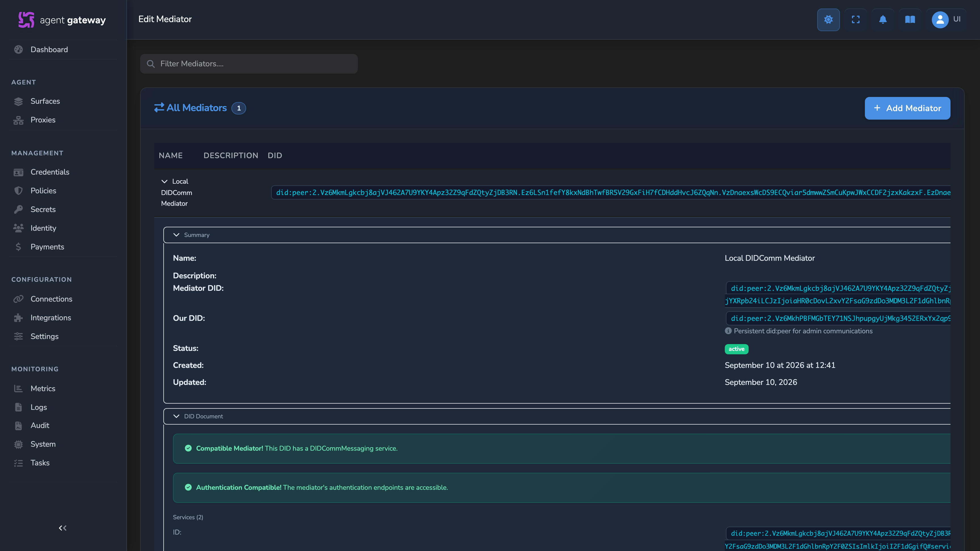
Task: Click the Policies shield icon
Action: click(x=18, y=191)
